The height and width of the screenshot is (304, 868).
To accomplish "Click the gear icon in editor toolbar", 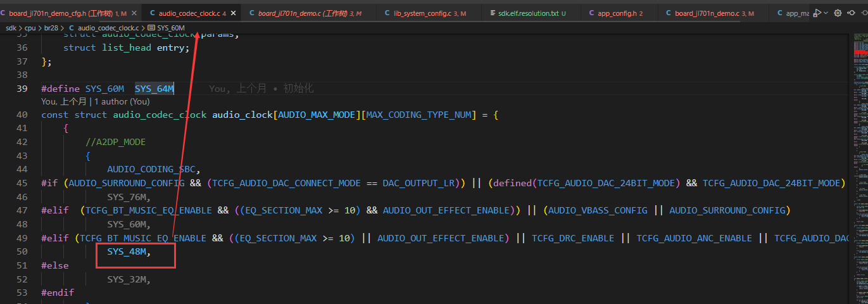I will click(x=838, y=13).
